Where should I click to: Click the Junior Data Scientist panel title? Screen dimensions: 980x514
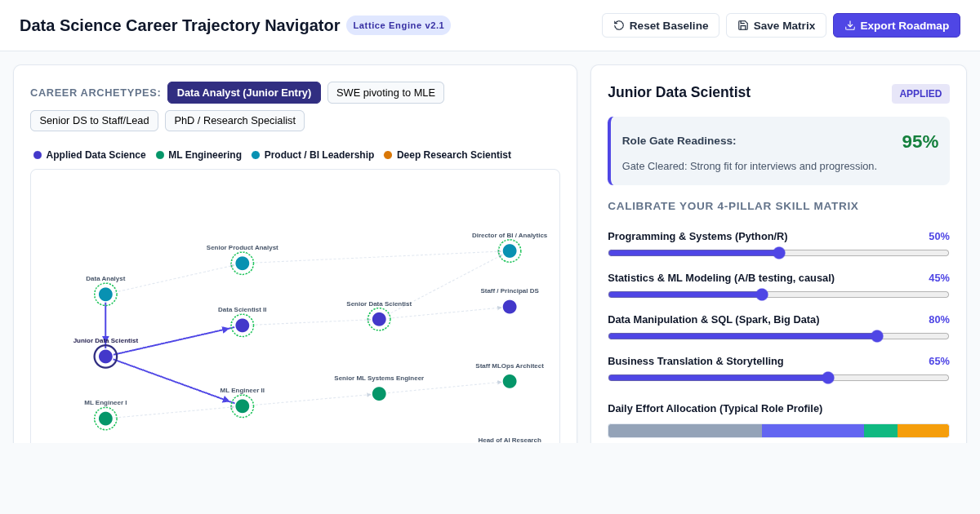(x=679, y=92)
